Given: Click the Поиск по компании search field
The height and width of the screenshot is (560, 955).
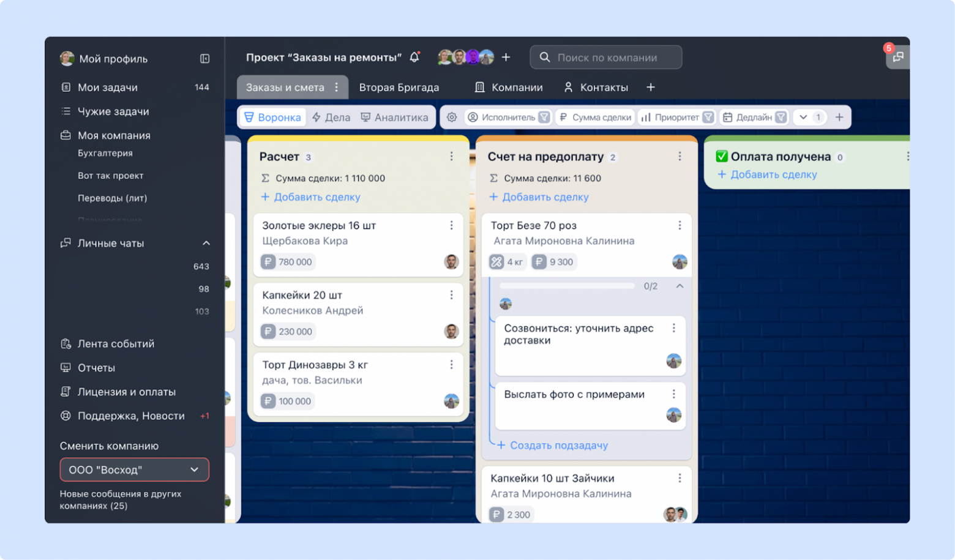Looking at the screenshot, I should pos(606,57).
